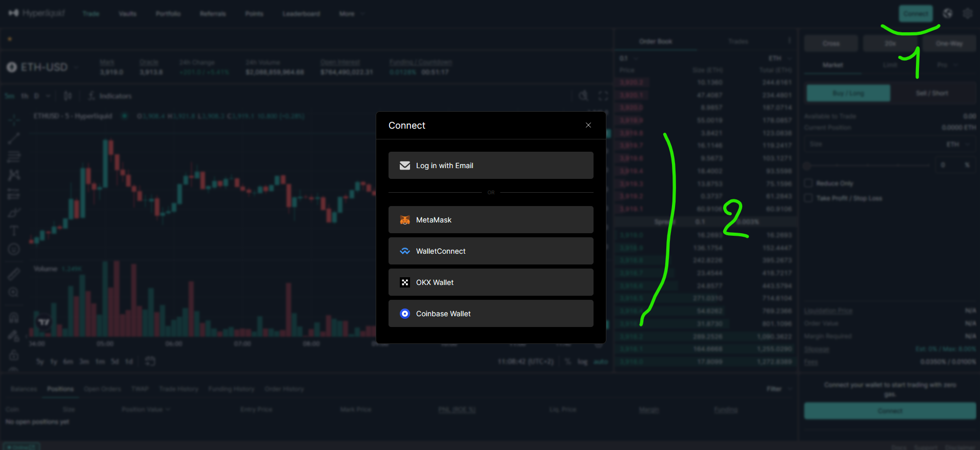Click the go-to-date calendar icon

coord(150,361)
